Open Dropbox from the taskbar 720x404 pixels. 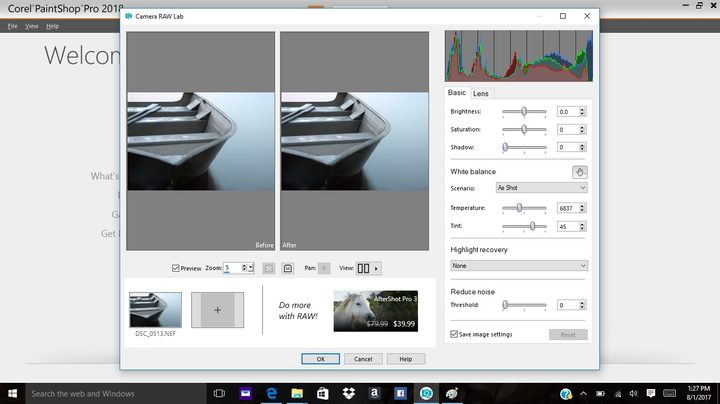click(349, 393)
